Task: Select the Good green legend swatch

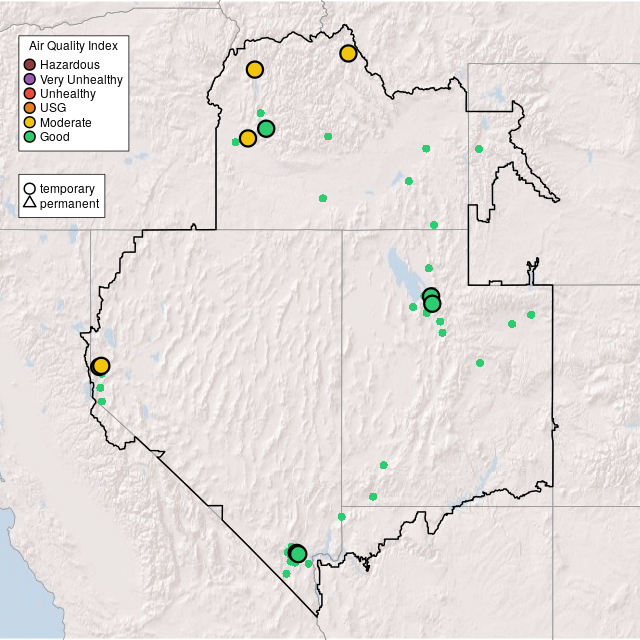Action: tap(31, 136)
